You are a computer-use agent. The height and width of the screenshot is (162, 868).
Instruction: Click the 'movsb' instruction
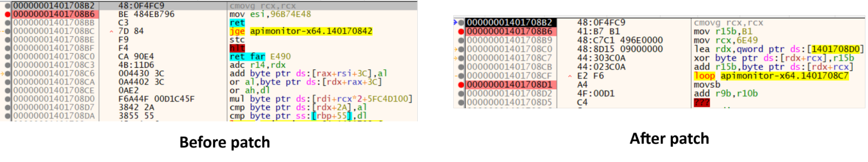click(x=707, y=84)
